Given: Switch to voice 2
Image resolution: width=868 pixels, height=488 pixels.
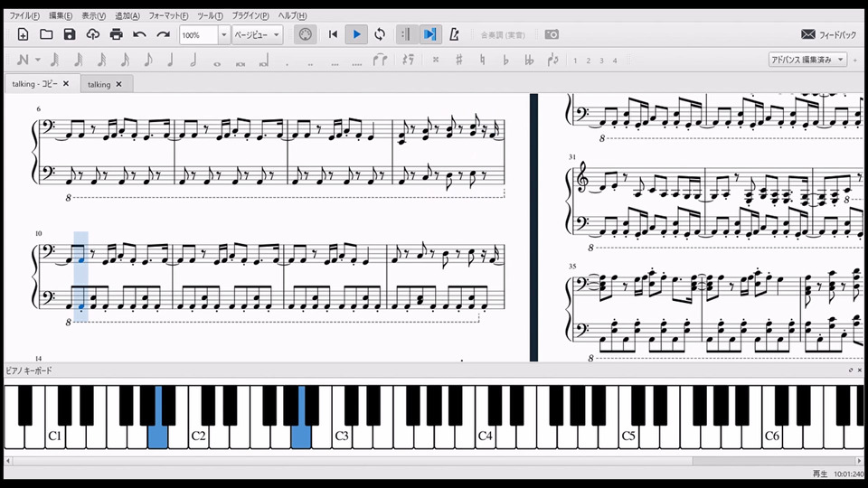Looking at the screenshot, I should pos(589,61).
